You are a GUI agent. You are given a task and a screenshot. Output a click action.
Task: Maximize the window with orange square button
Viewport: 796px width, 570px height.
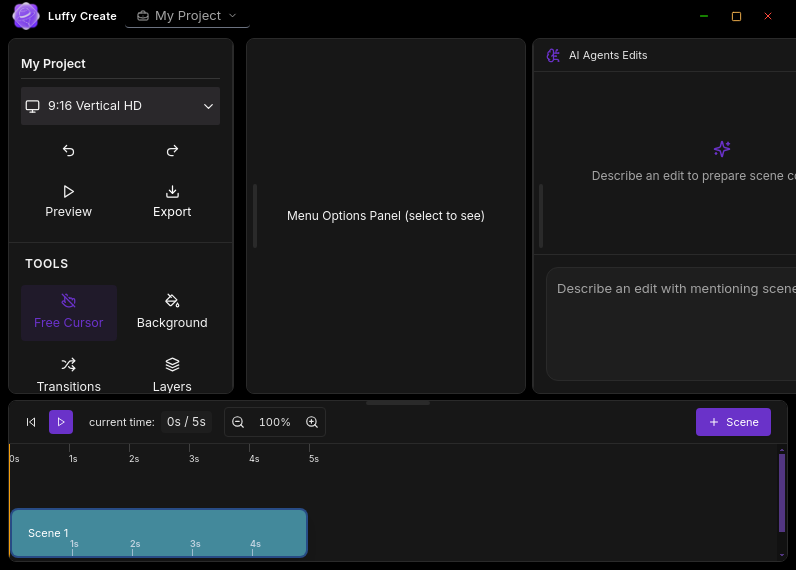(x=736, y=16)
